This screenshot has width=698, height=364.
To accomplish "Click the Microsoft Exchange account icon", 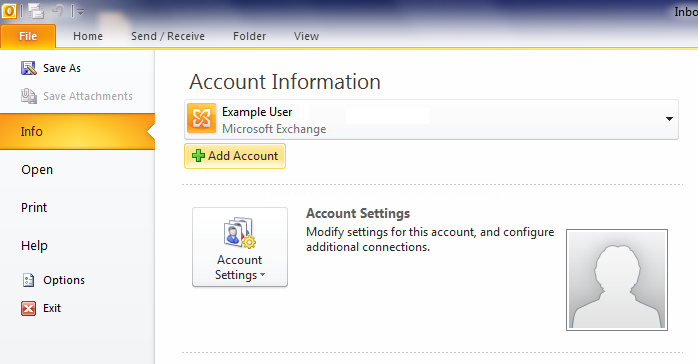I will [x=202, y=118].
